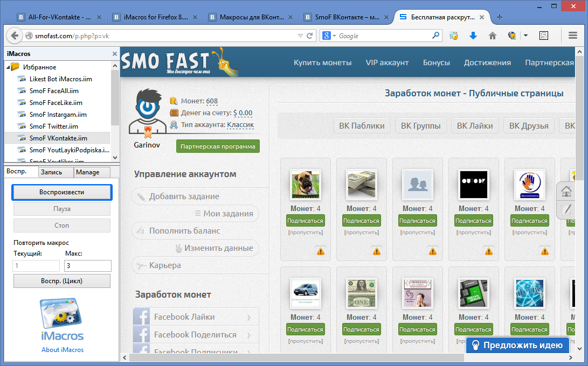Reload the page with the refresh icon
Viewport: 588px width, 366px height.
(310, 36)
